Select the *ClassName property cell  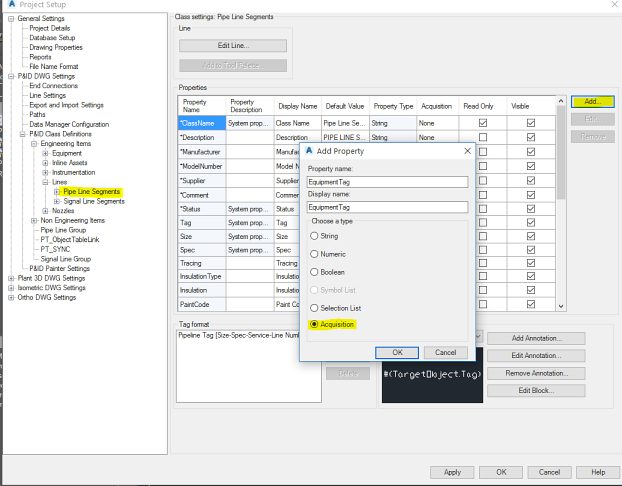click(202, 123)
